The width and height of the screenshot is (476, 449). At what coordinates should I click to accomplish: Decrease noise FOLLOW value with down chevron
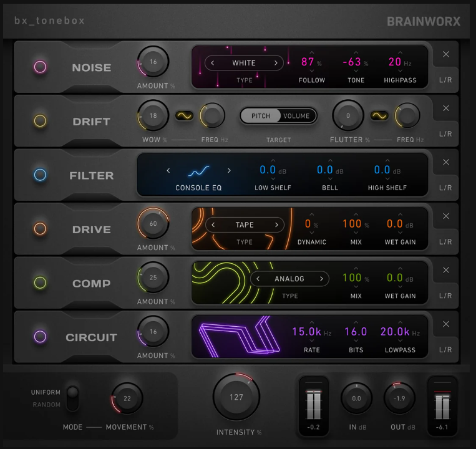312,71
